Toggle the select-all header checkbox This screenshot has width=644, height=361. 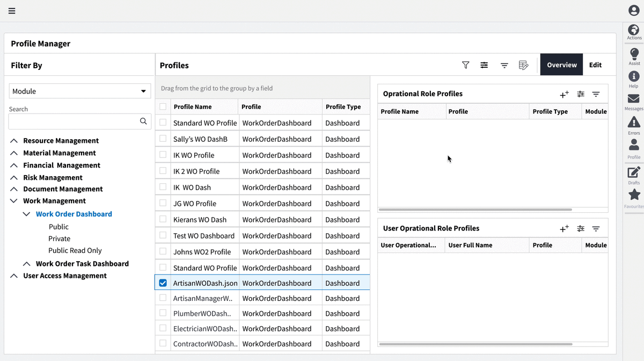pyautogui.click(x=163, y=106)
